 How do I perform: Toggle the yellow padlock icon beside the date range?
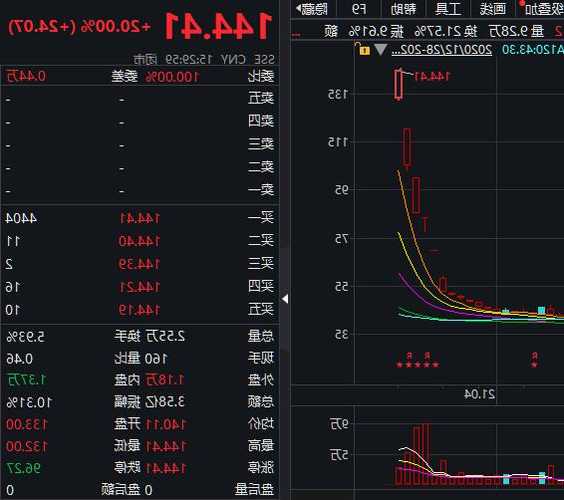364,49
